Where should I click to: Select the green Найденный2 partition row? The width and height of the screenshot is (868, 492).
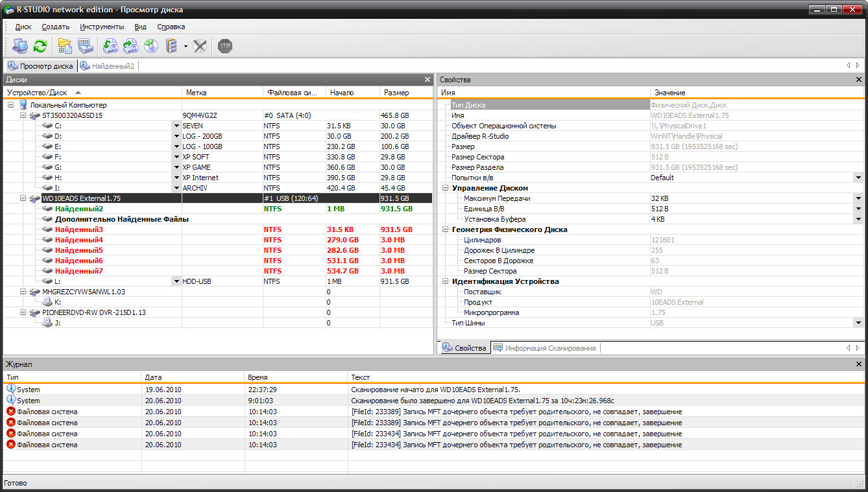click(217, 209)
